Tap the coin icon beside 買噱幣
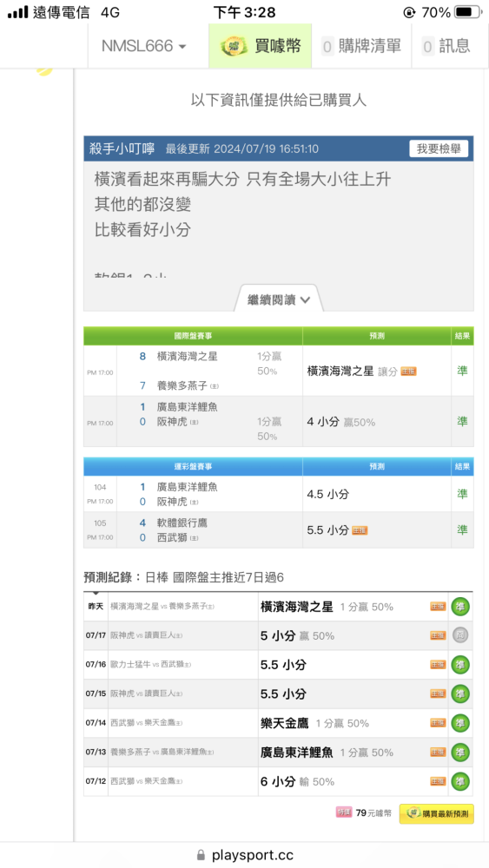 [235, 47]
